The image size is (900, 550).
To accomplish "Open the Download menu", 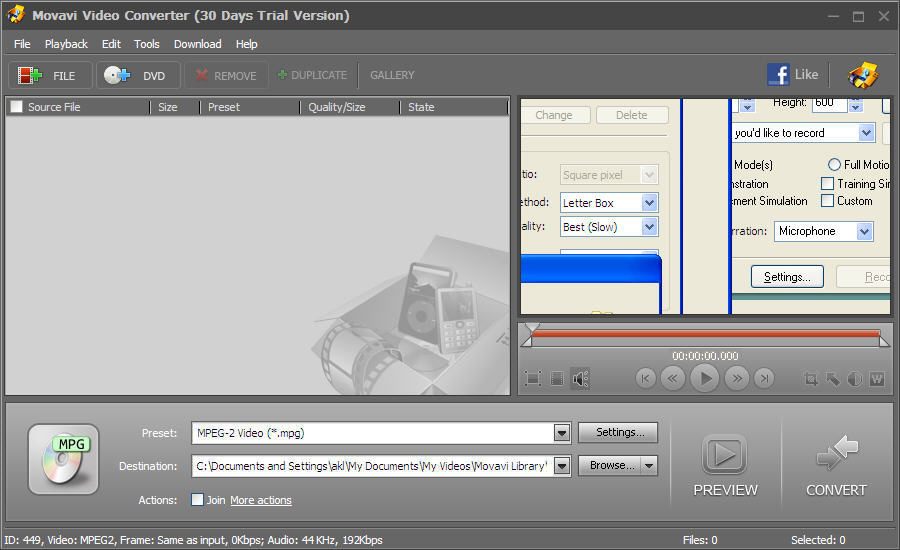I will pos(197,44).
